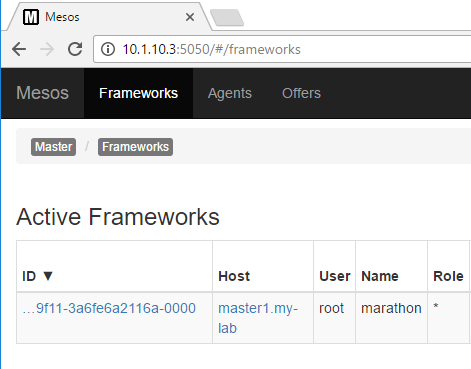The height and width of the screenshot is (369, 471).
Task: Open the Agents nav item
Action: [x=230, y=93]
